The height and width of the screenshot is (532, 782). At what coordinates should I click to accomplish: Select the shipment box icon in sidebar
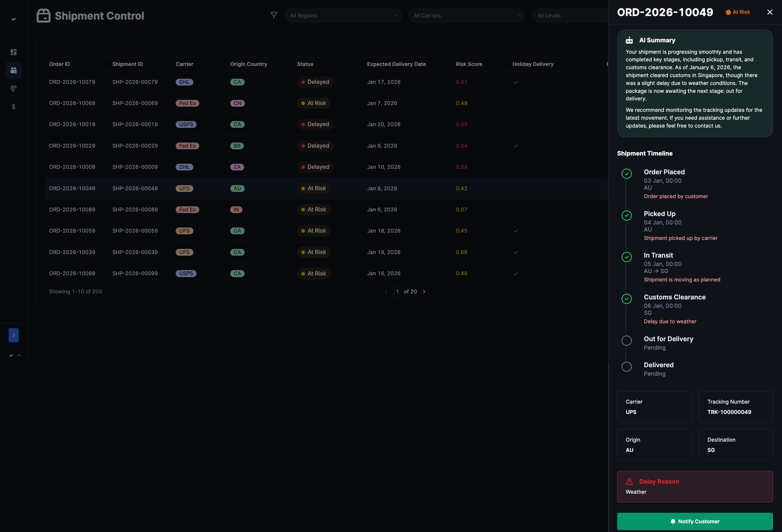pyautogui.click(x=14, y=70)
